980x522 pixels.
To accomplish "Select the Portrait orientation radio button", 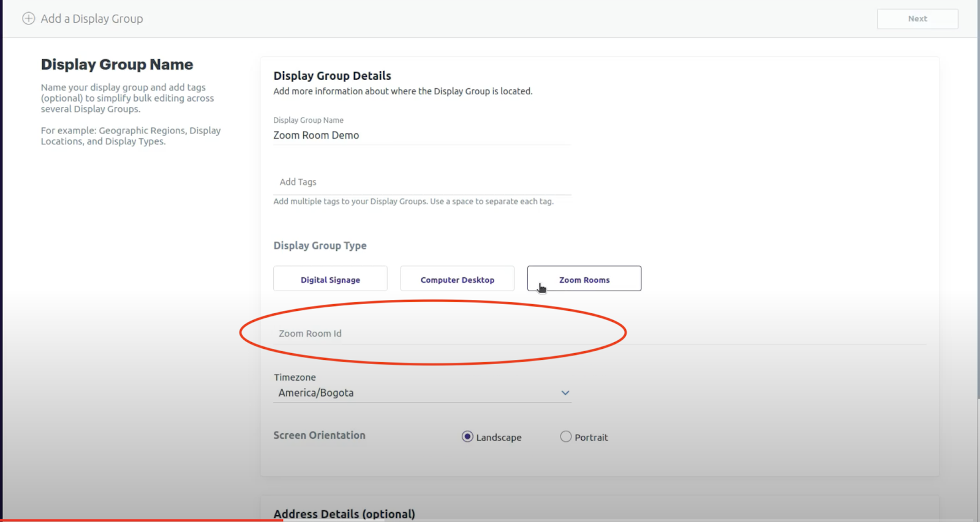I will 565,436.
